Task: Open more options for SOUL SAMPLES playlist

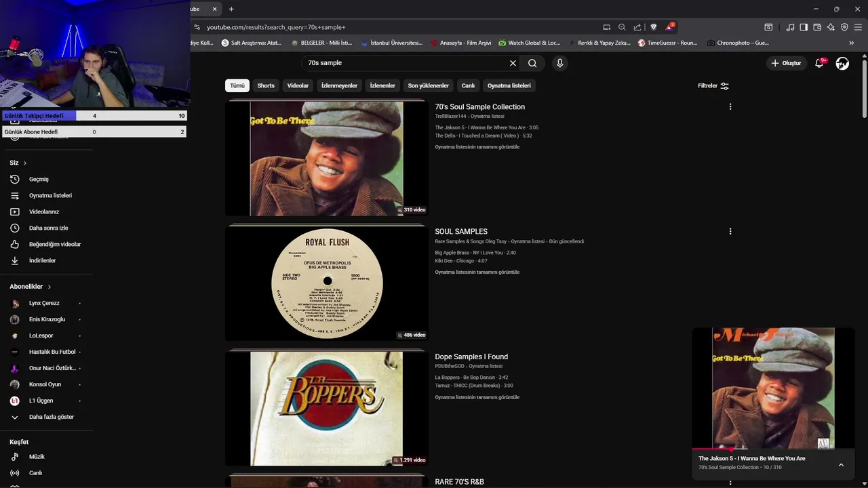Action: tap(730, 231)
